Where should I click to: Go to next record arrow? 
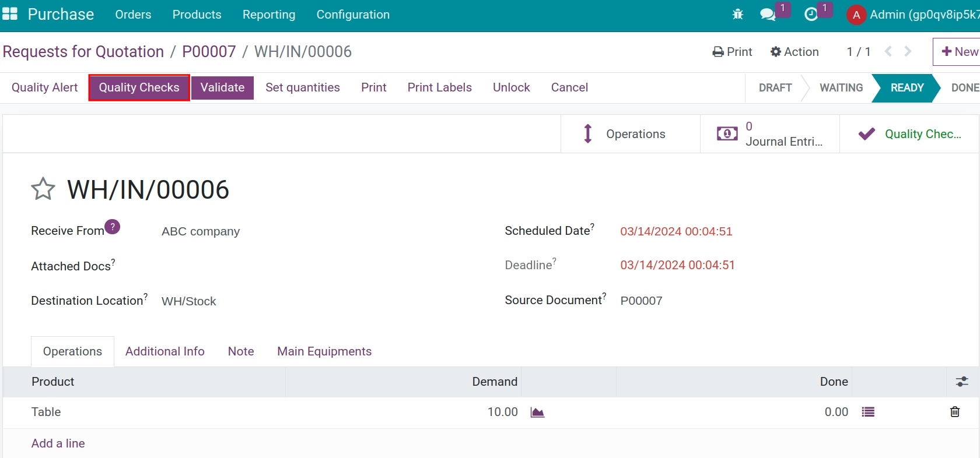(908, 51)
